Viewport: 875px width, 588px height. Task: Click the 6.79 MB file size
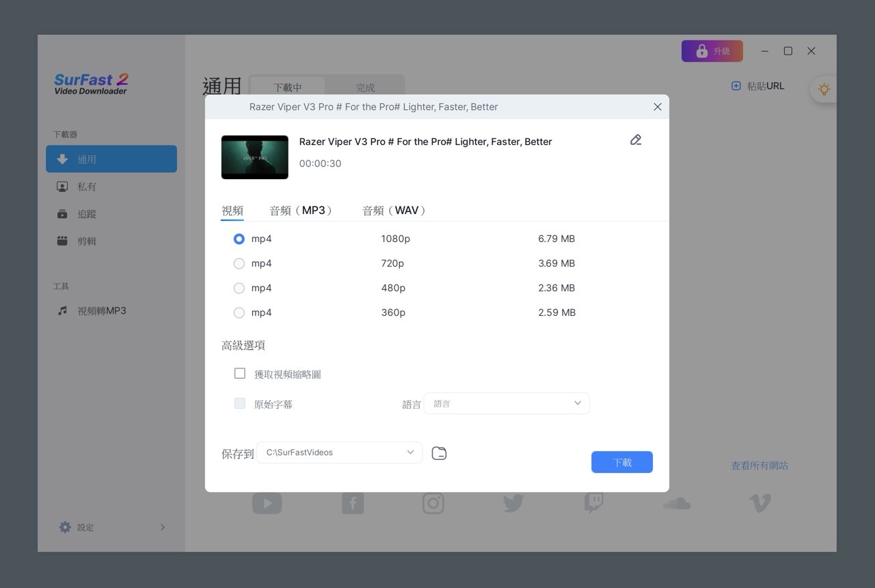click(x=556, y=239)
